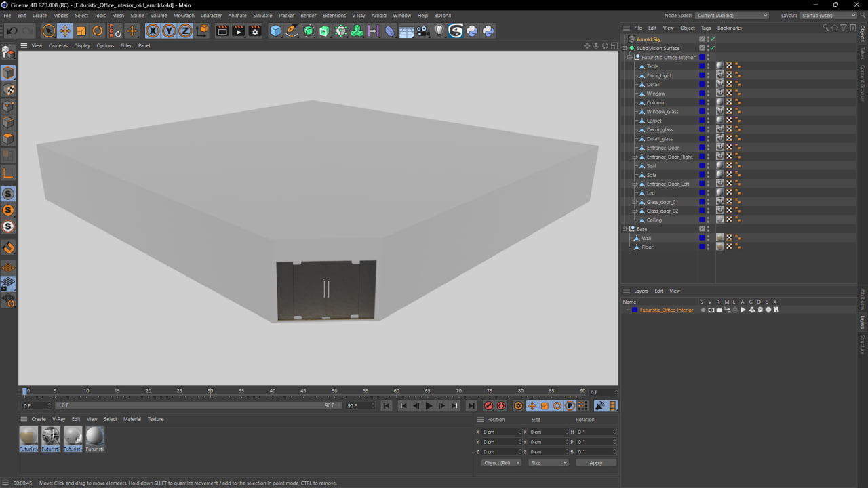This screenshot has height=488, width=868.
Task: Click the Record Active Objects button
Action: pos(488,406)
